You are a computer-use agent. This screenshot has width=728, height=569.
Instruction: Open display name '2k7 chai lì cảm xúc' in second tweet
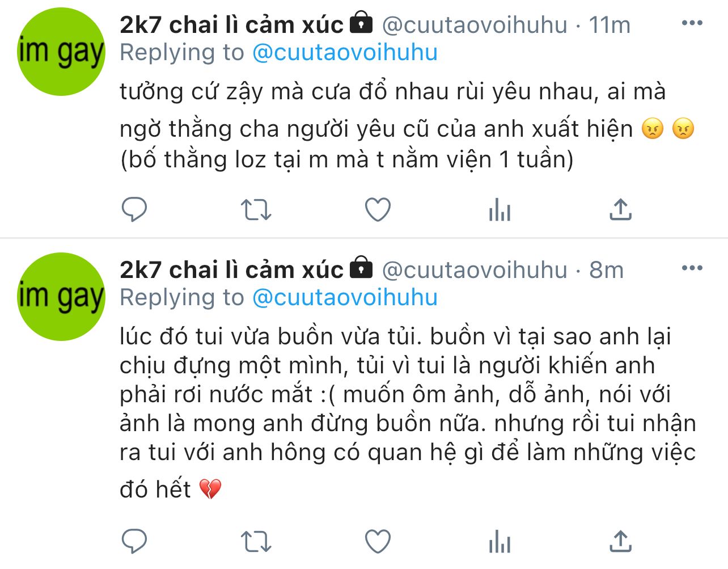click(x=232, y=269)
